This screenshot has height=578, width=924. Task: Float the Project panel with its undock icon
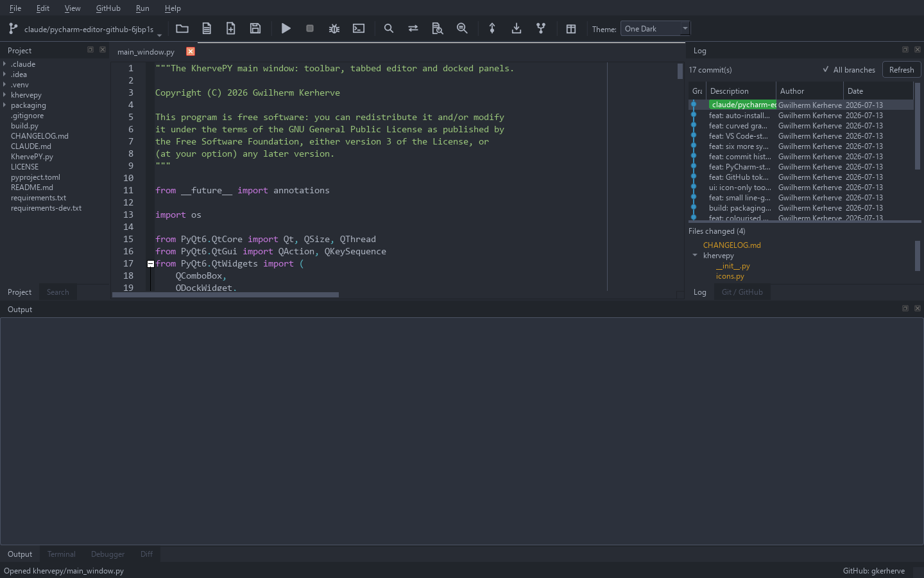[x=90, y=49]
